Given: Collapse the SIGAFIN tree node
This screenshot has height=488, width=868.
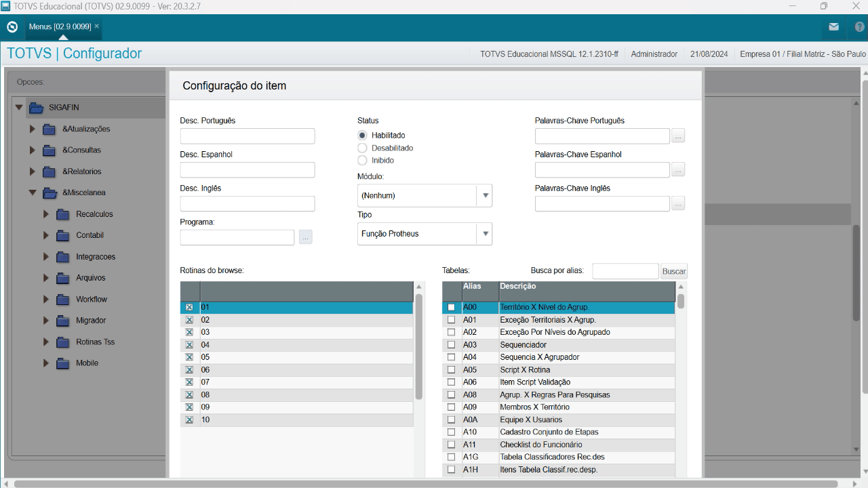Looking at the screenshot, I should [19, 108].
